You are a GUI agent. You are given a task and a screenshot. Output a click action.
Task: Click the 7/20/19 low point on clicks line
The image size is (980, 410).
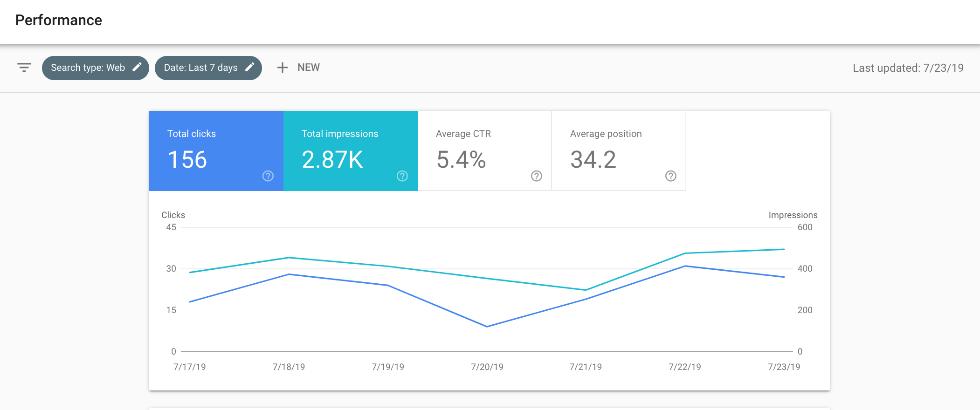(x=487, y=327)
